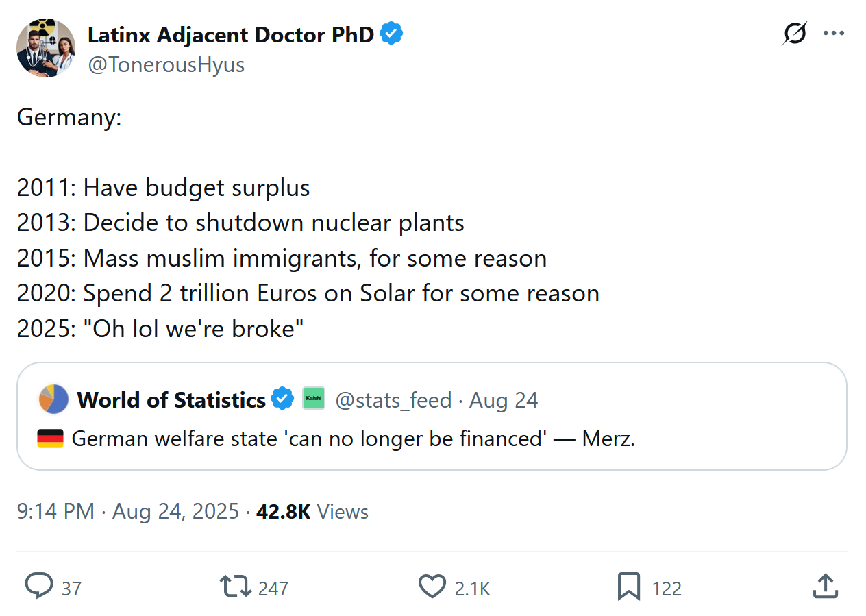Open the share menu icon
This screenshot has width=866, height=616.
(826, 587)
